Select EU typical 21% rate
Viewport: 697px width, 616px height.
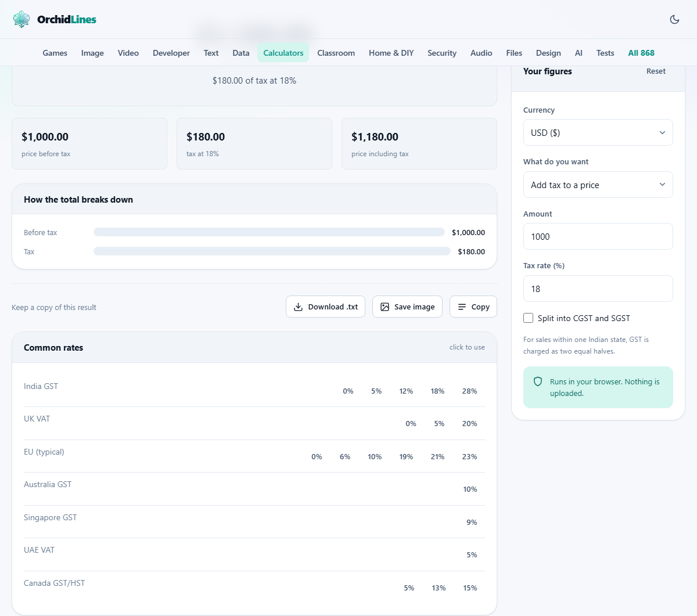click(437, 457)
